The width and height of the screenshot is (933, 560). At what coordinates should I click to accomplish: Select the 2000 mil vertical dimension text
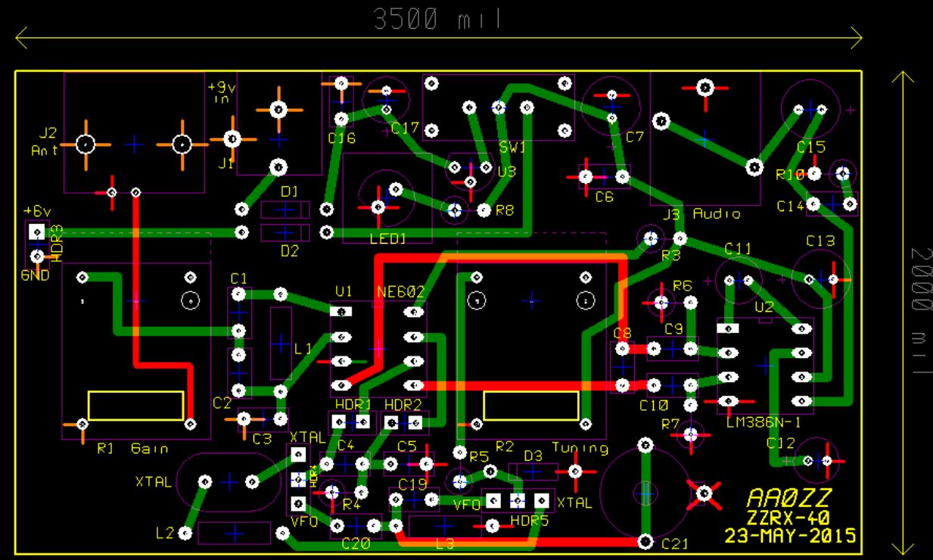point(920,310)
